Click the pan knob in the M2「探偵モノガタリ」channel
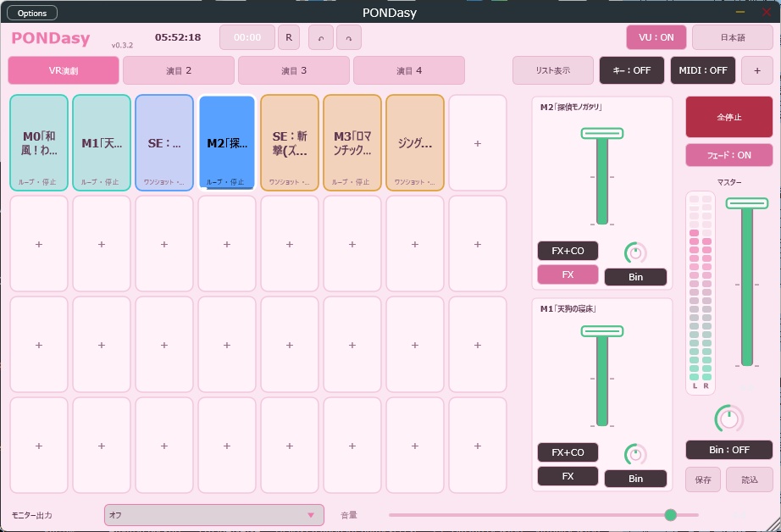The width and height of the screenshot is (781, 532). pyautogui.click(x=635, y=253)
